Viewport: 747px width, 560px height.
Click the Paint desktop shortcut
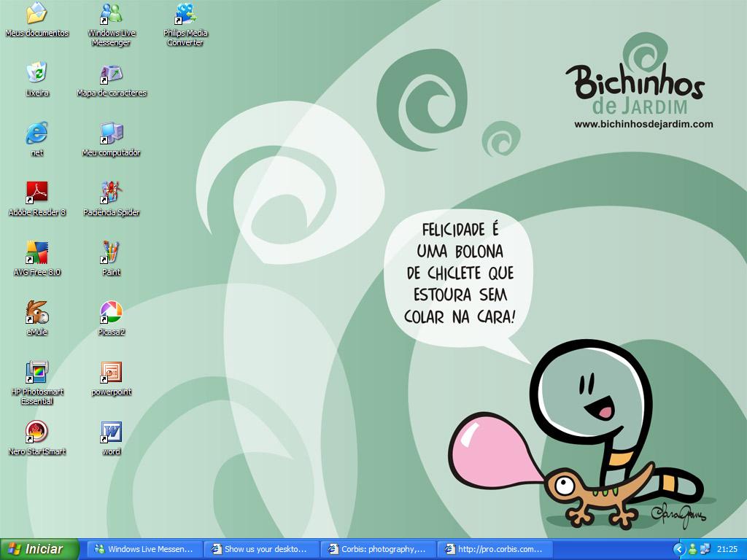(111, 253)
